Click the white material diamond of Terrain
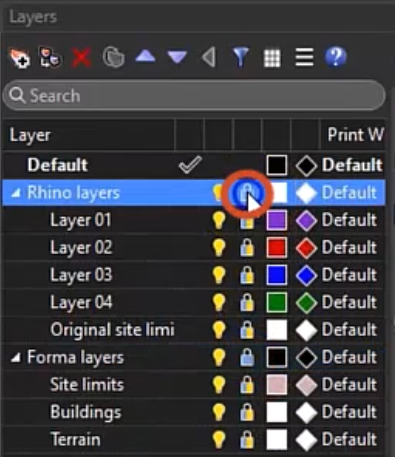Screen dimensions: 395x457 [306, 440]
